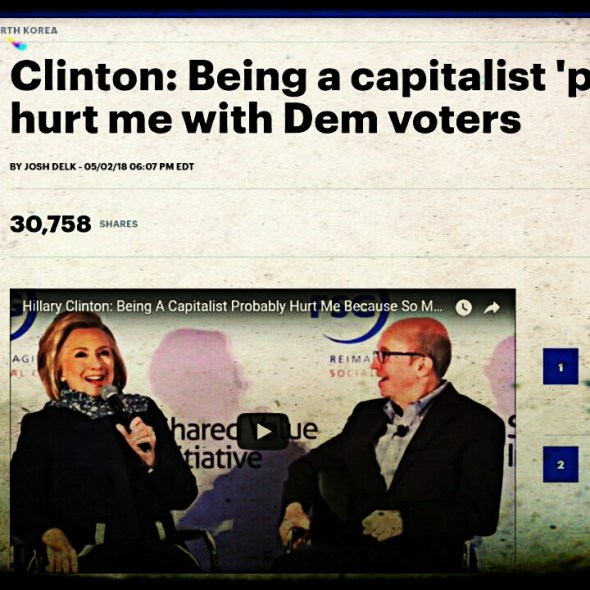Open the North Korea topic link
This screenshot has height=590, width=590.
[x=29, y=30]
